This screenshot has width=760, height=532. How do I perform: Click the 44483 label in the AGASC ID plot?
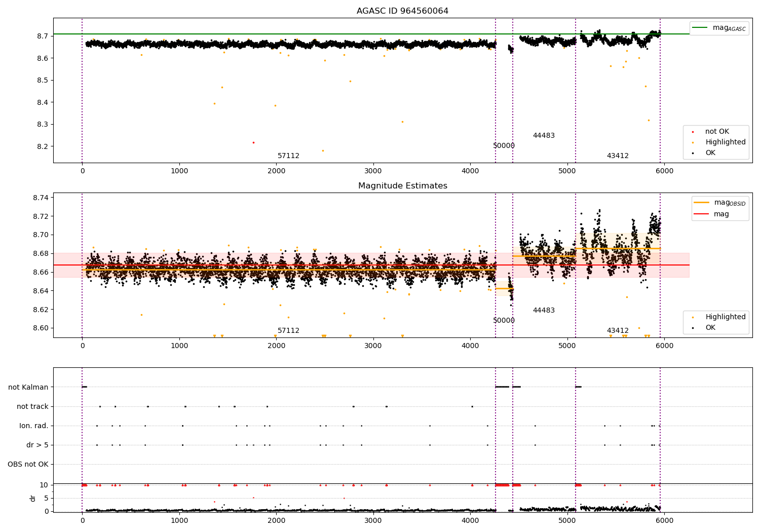tap(544, 135)
